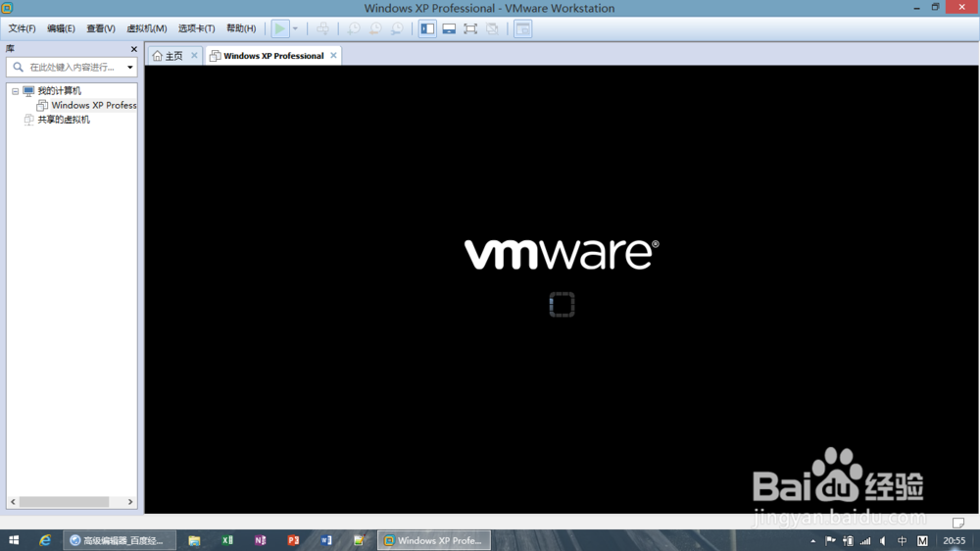Show hidden tray icons arrow
The image size is (980, 551).
pos(813,541)
